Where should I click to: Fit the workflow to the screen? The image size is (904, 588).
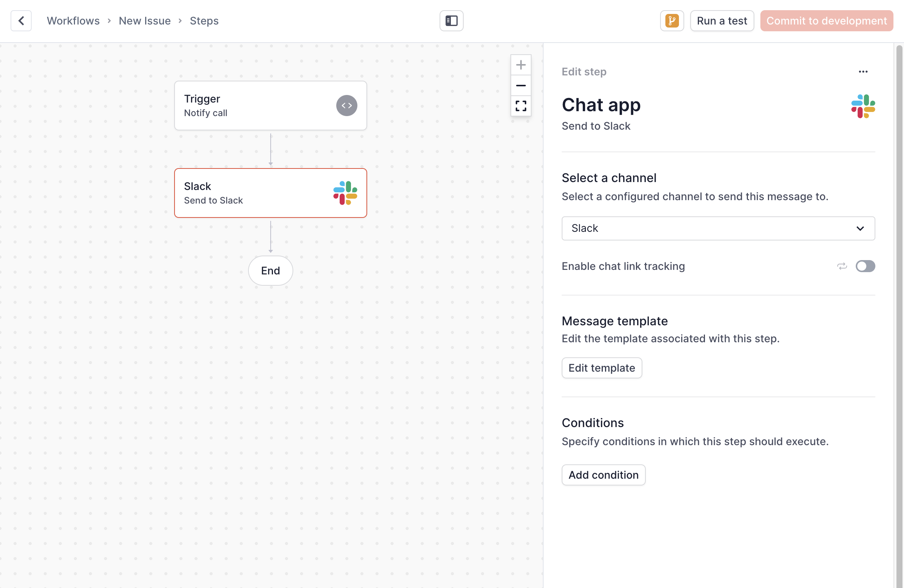tap(521, 106)
